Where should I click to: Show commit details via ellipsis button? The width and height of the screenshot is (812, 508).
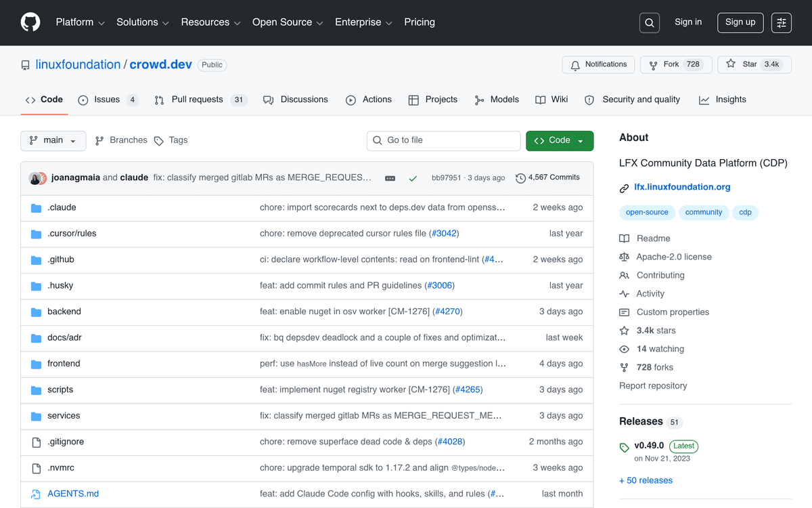pos(390,178)
